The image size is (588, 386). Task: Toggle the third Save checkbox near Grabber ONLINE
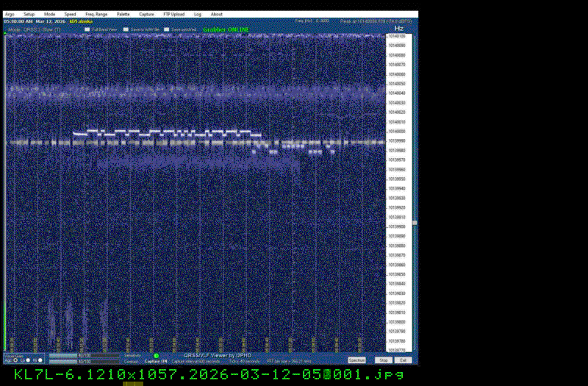click(166, 29)
